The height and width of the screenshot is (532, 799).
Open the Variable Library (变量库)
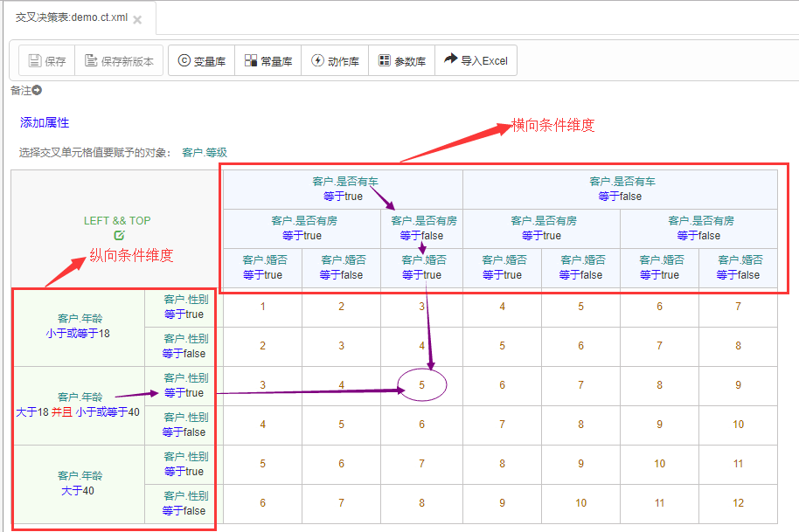pos(202,60)
